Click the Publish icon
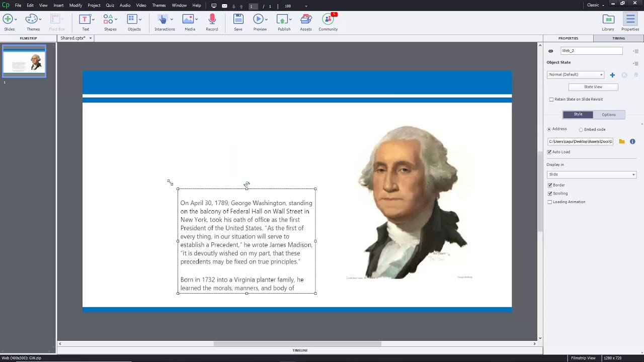 [282, 19]
